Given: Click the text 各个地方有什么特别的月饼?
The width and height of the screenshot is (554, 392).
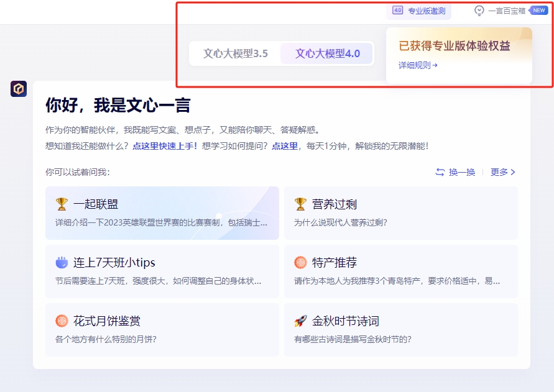Looking at the screenshot, I should coord(106,339).
